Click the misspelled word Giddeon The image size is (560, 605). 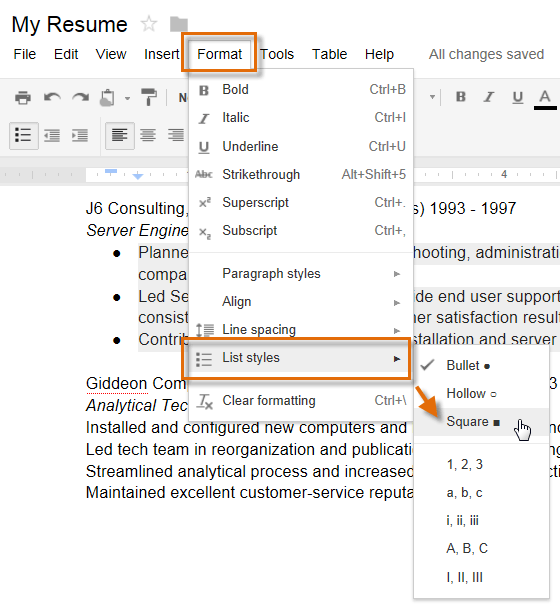(x=117, y=384)
